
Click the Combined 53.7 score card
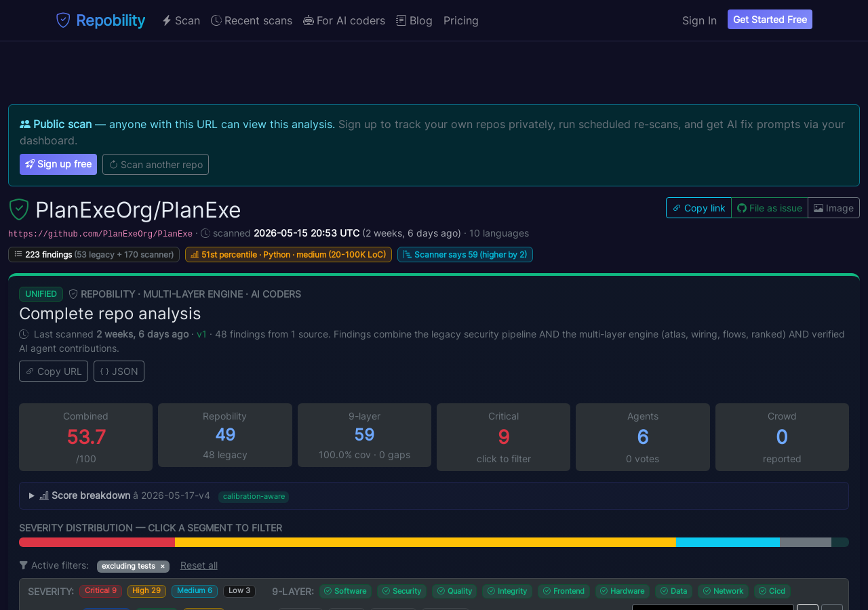[x=85, y=437]
